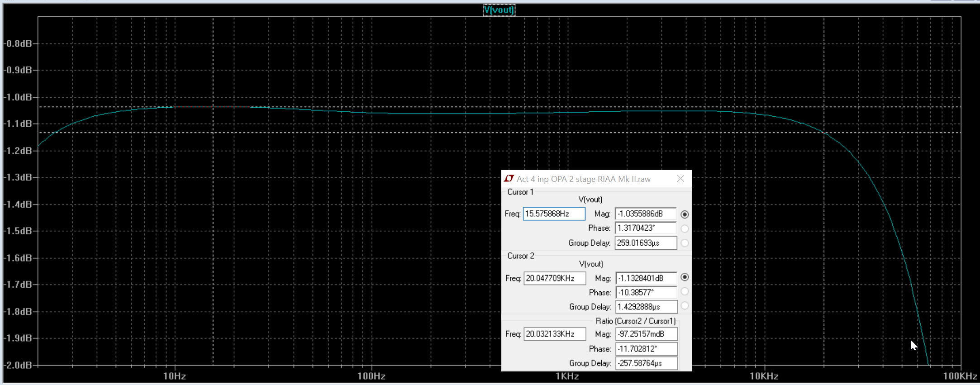The height and width of the screenshot is (385, 980).
Task: Select Cursor 1 Phase radio button
Action: [x=685, y=228]
